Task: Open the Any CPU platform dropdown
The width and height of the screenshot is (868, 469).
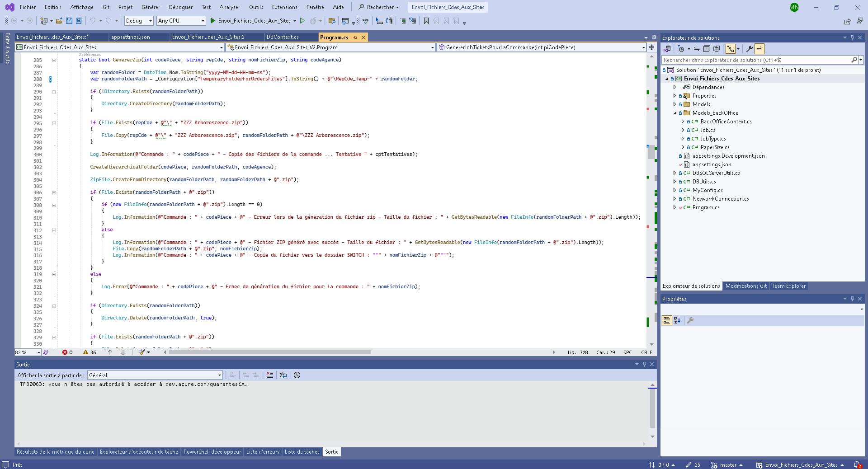Action: point(202,21)
